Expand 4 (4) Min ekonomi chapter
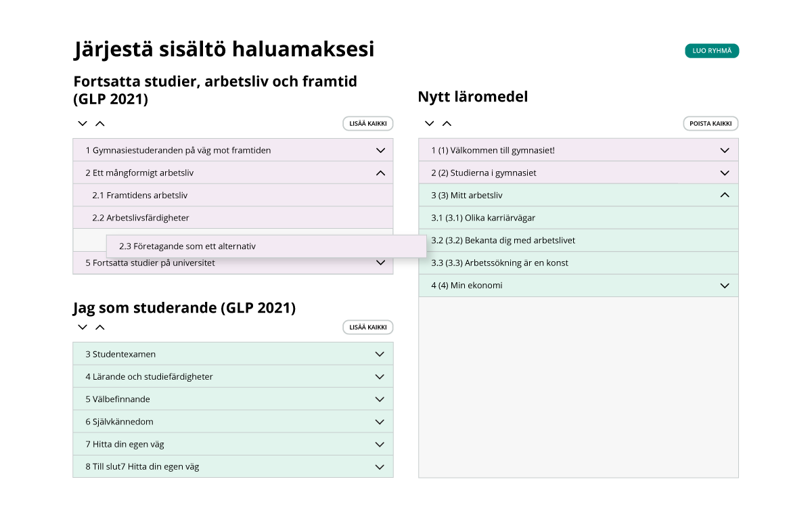Viewport: 812px width, 513px height. [725, 286]
